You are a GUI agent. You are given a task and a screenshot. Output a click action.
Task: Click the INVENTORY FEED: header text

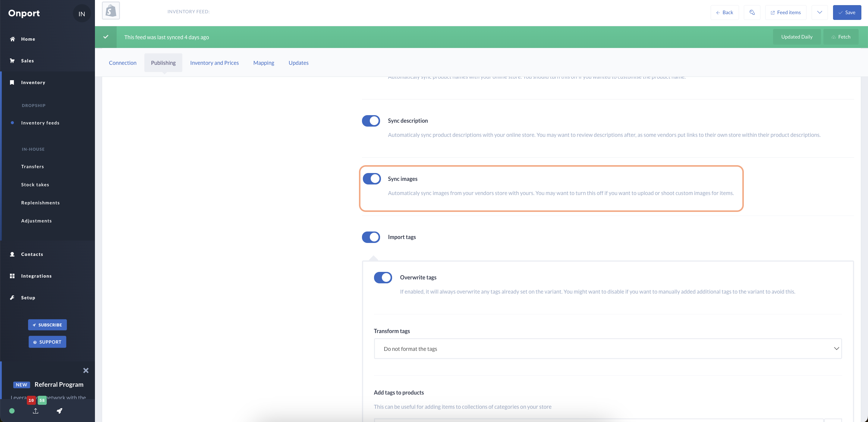pos(188,11)
